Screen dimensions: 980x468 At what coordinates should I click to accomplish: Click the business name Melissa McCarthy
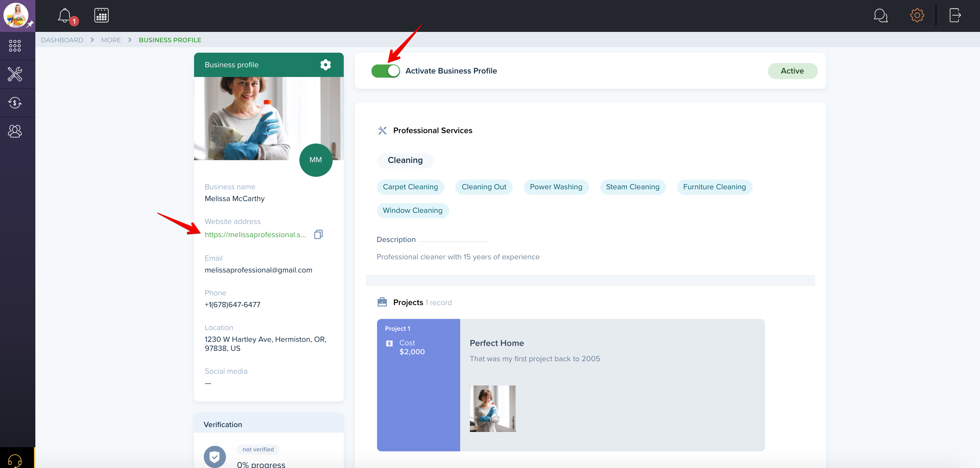click(x=234, y=199)
